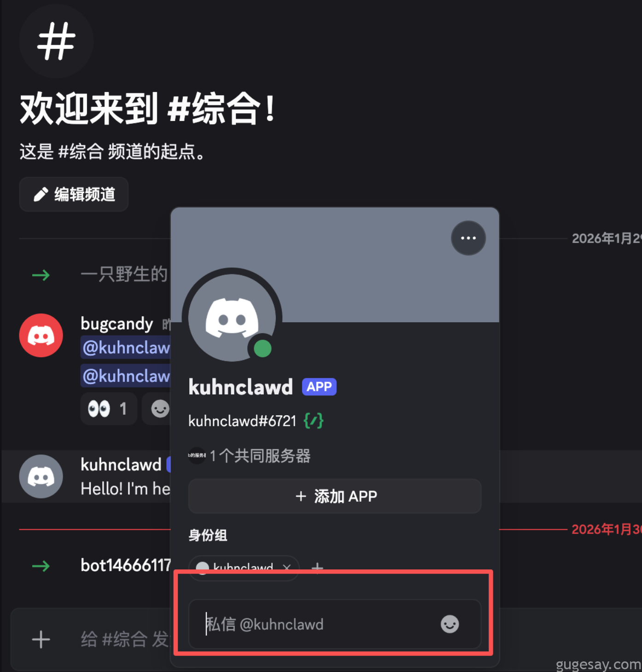Click the kuhnclawd profile avatar in popup

(232, 318)
